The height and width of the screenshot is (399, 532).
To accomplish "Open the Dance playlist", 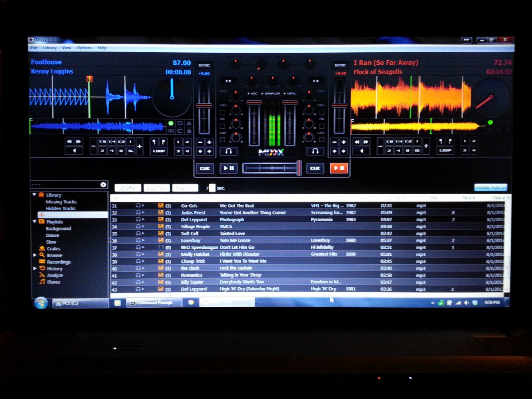I will [x=52, y=235].
